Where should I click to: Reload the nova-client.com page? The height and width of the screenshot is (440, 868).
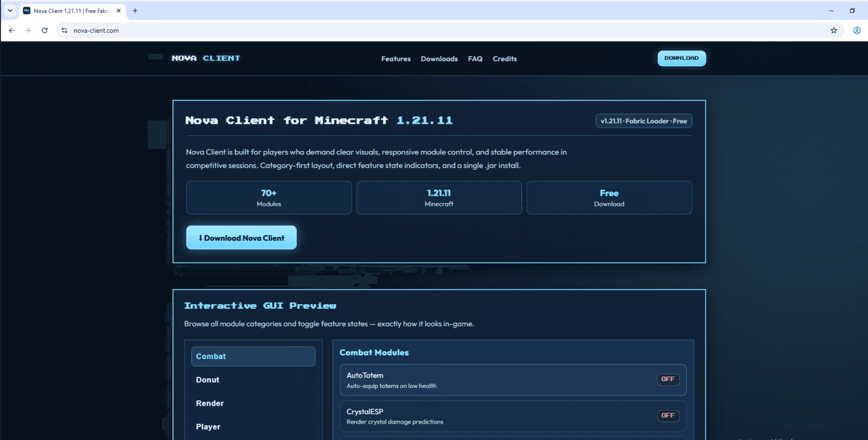click(45, 31)
